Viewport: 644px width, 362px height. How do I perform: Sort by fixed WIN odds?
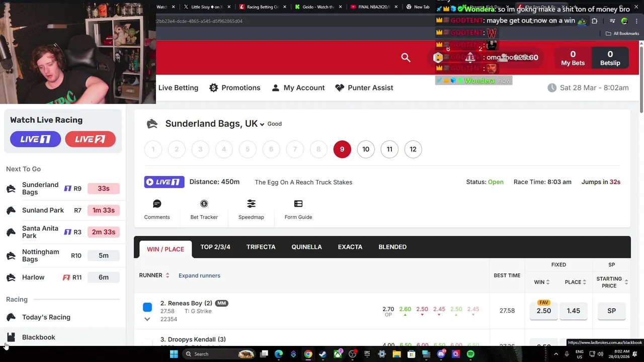click(542, 282)
